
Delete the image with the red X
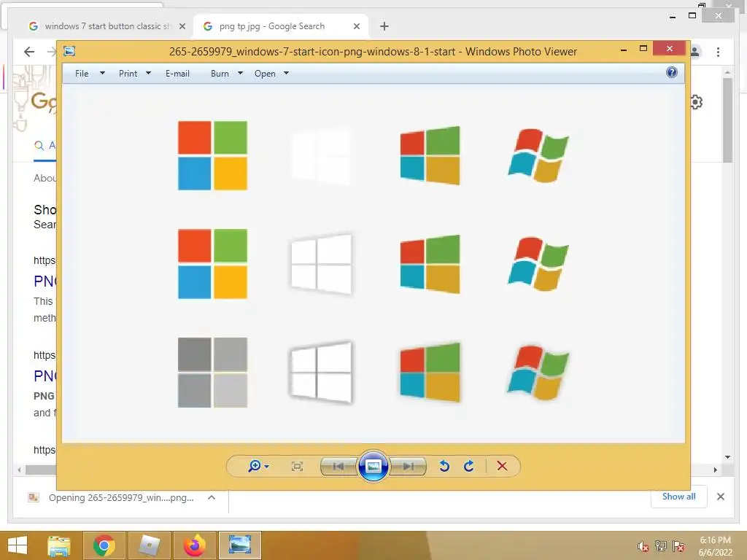click(502, 466)
